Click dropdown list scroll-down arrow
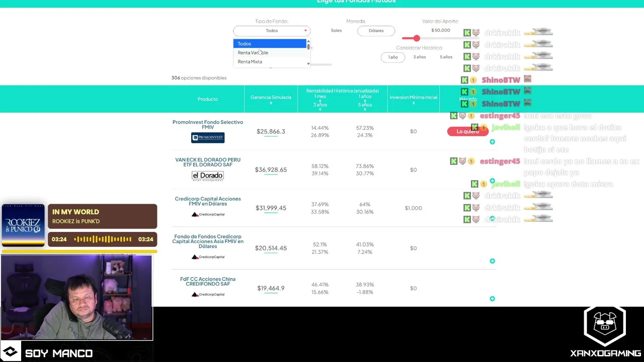The height and width of the screenshot is (362, 644). coord(308,64)
